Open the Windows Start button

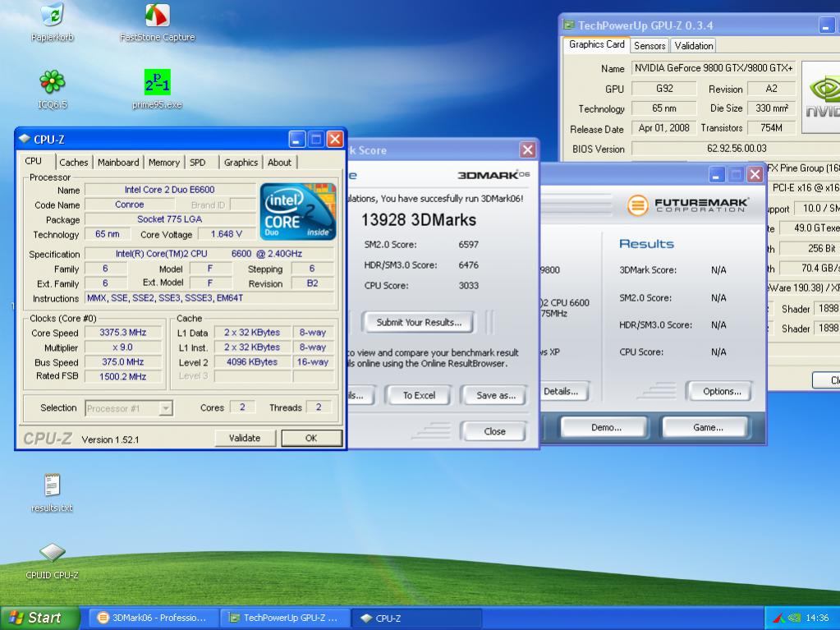pyautogui.click(x=39, y=618)
